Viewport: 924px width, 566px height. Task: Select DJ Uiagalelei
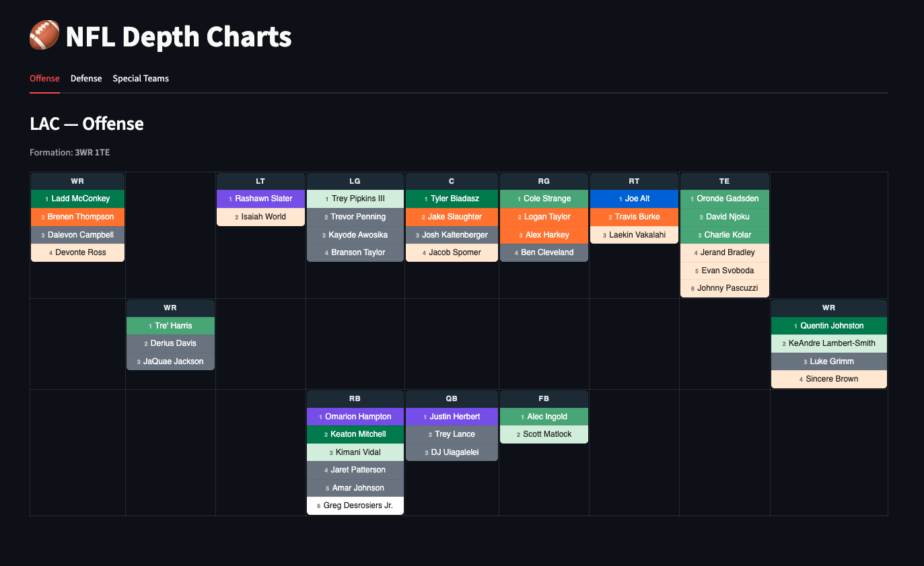452,452
